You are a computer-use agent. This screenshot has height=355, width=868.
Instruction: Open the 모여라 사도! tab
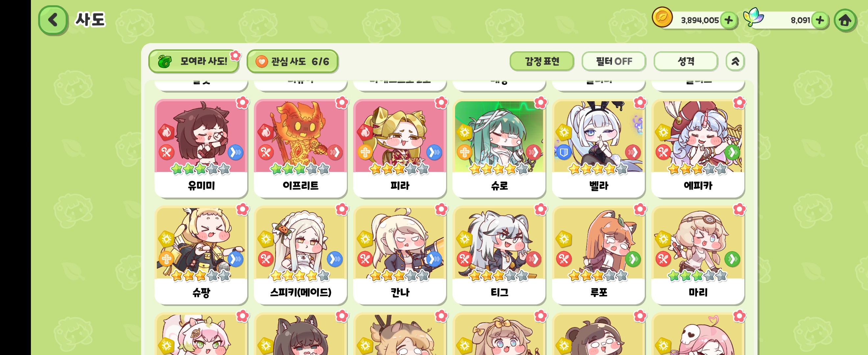pyautogui.click(x=194, y=61)
